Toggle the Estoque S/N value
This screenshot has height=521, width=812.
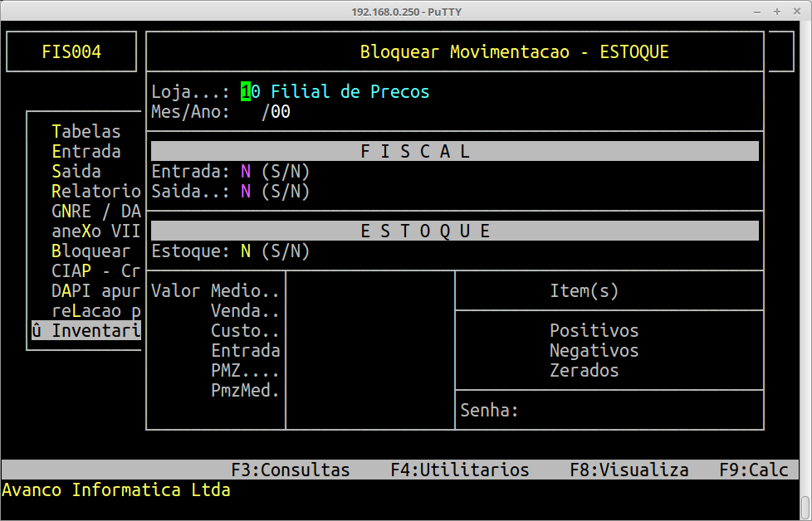coord(246,251)
